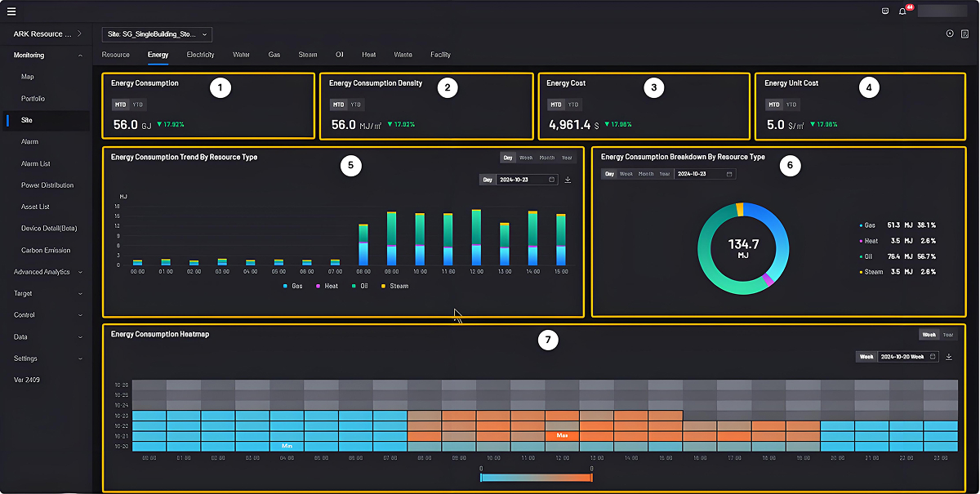Switch to the Electricity tab
Image resolution: width=980 pixels, height=494 pixels.
tap(200, 55)
